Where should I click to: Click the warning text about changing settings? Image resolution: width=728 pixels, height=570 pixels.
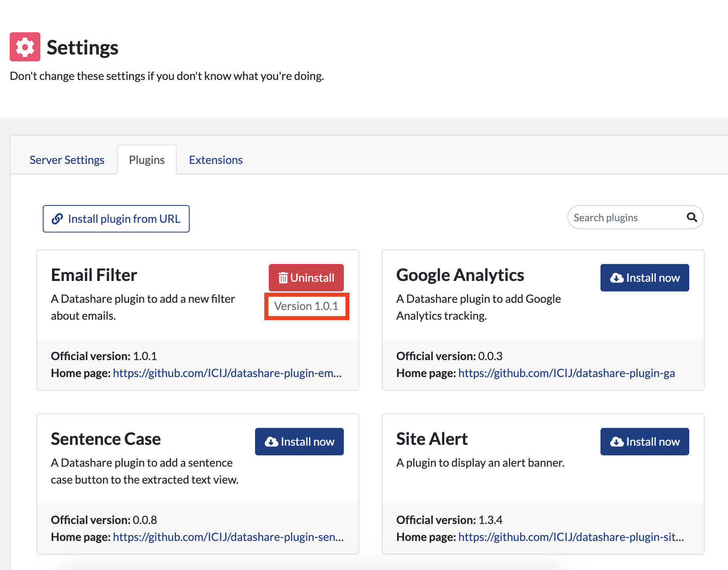(167, 76)
